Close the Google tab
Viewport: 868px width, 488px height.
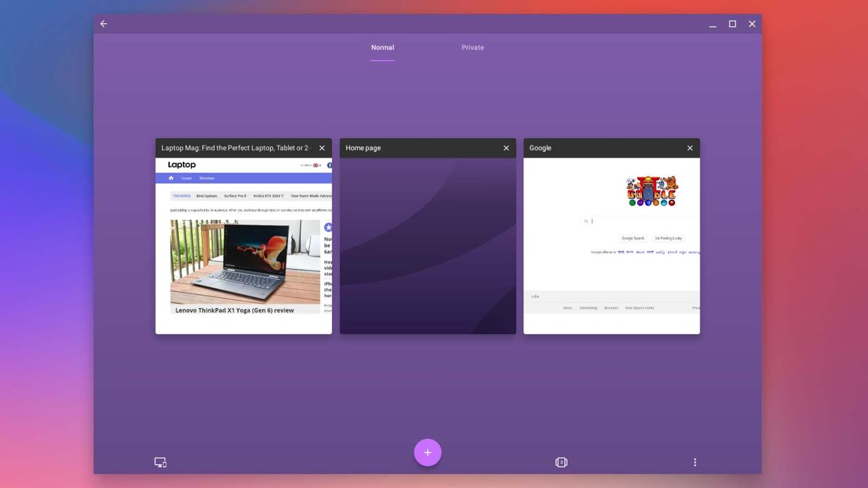coord(689,147)
